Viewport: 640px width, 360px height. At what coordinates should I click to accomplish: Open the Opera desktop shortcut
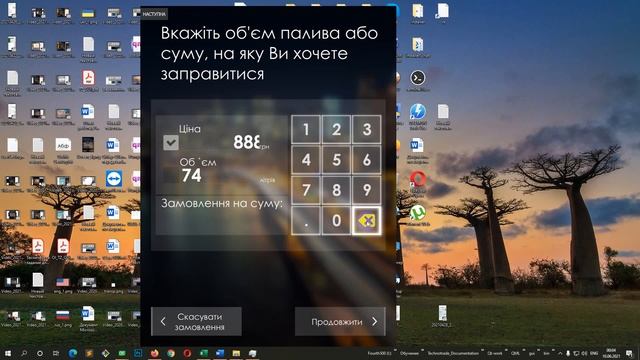pos(418,180)
